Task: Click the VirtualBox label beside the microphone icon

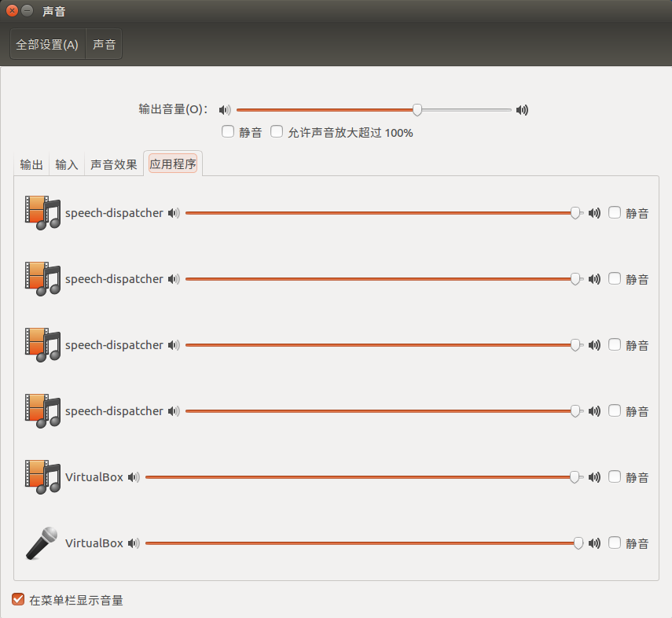Action: (x=94, y=543)
